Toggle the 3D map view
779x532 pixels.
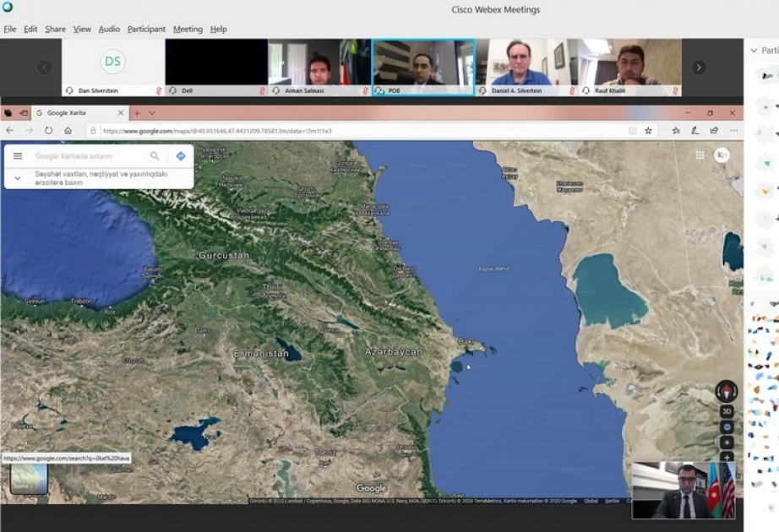727,411
